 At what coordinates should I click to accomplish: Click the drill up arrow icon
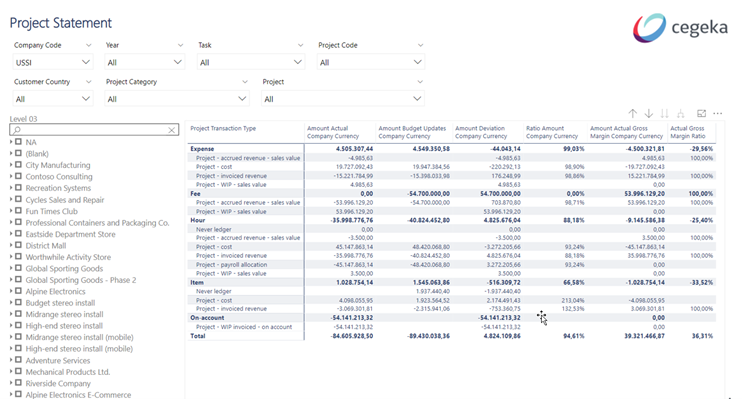[x=633, y=114]
